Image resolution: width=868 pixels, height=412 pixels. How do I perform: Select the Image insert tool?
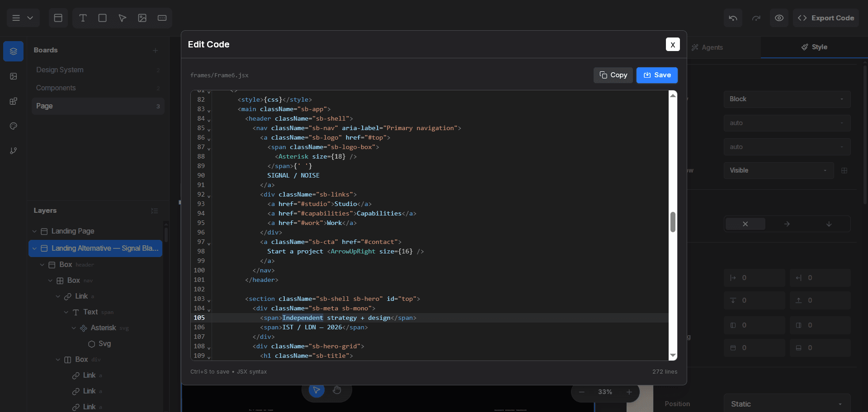[x=142, y=18]
